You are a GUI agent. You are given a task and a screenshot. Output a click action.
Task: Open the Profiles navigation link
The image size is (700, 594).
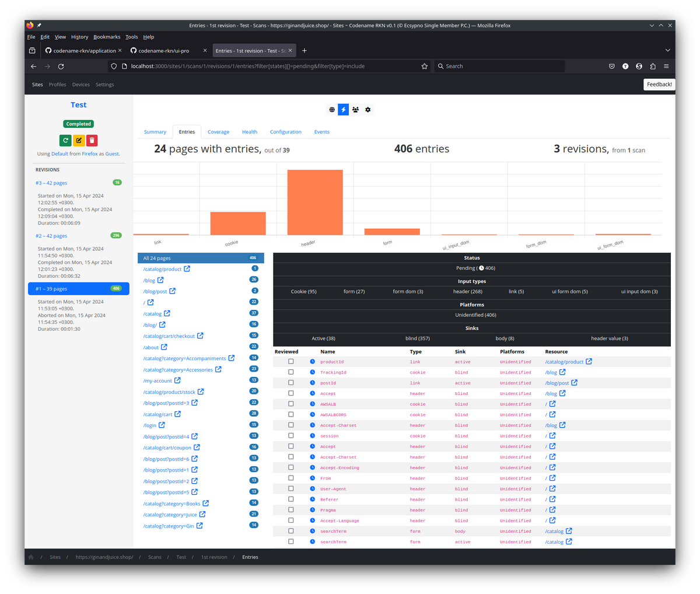tap(57, 85)
